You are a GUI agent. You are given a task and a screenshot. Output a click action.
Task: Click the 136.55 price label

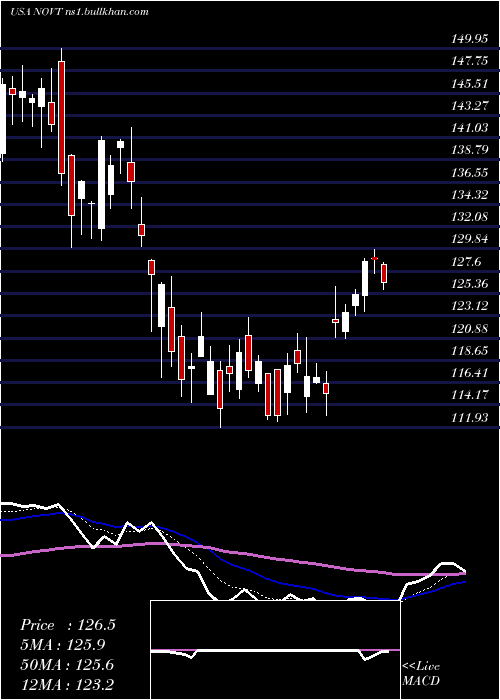470,172
